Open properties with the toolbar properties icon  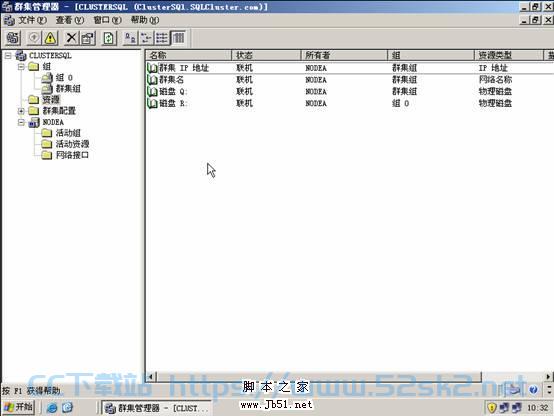(x=88, y=38)
